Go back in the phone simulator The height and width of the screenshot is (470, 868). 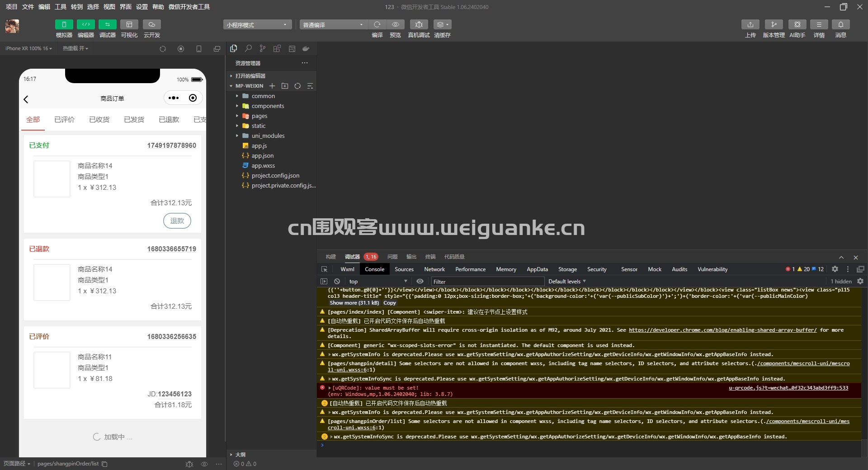click(x=26, y=99)
